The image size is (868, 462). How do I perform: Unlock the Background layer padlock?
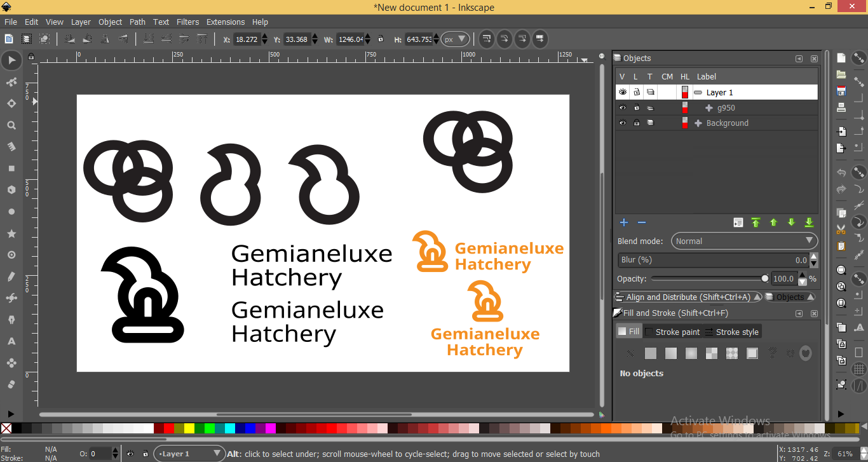pos(636,123)
